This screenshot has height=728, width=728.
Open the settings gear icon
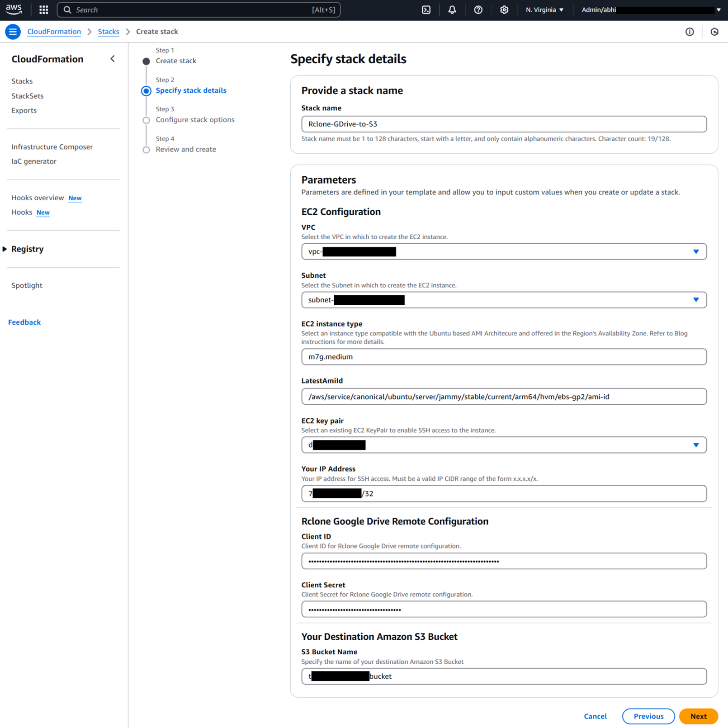504,9
